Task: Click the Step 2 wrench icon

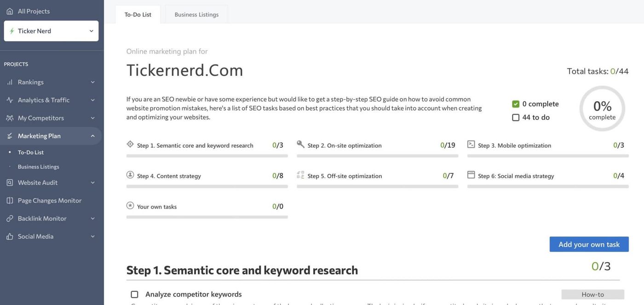Action: point(300,144)
